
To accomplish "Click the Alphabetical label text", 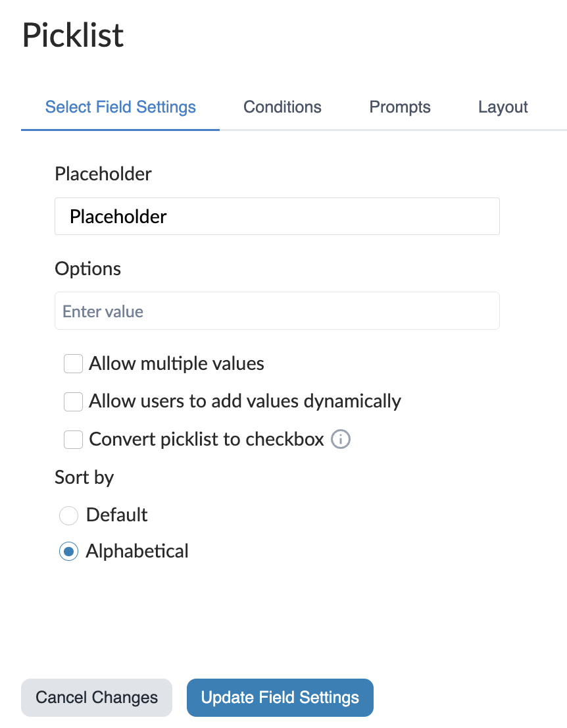I will tap(137, 551).
